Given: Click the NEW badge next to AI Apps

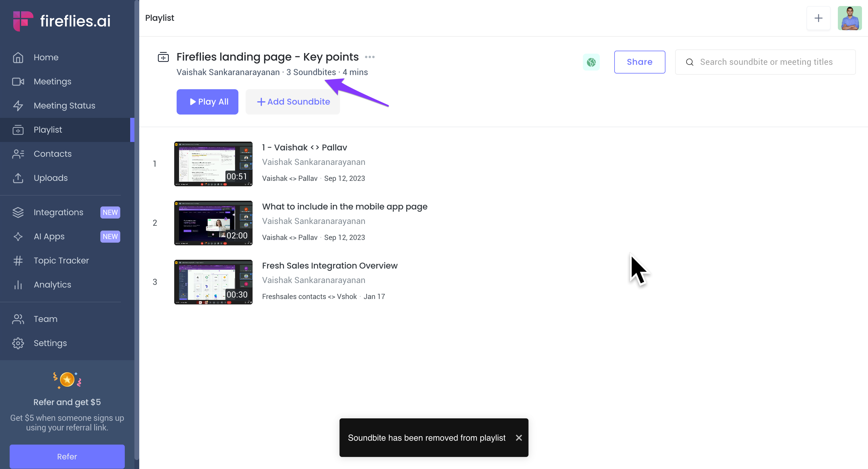Looking at the screenshot, I should point(110,237).
